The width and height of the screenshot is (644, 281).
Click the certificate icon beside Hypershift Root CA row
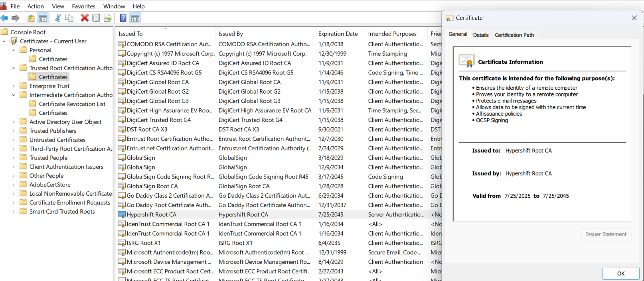pyautogui.click(x=122, y=214)
